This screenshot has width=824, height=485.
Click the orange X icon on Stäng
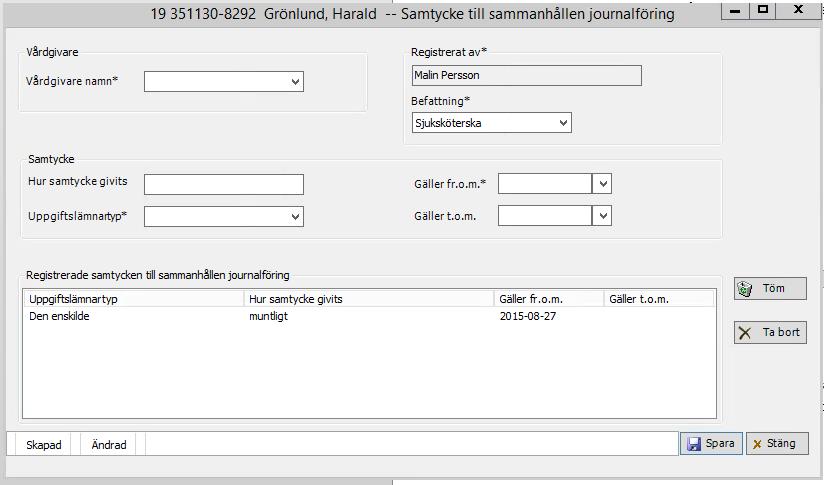click(x=757, y=445)
